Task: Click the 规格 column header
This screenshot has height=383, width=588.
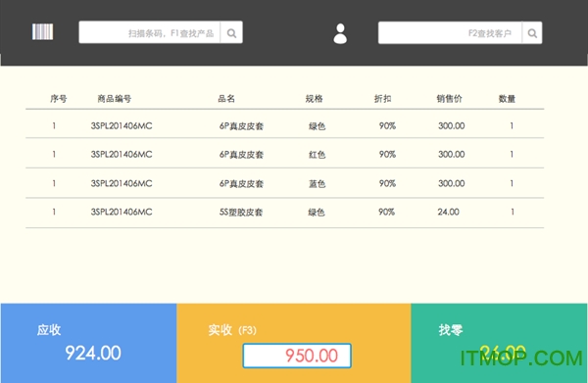Action: coord(314,99)
